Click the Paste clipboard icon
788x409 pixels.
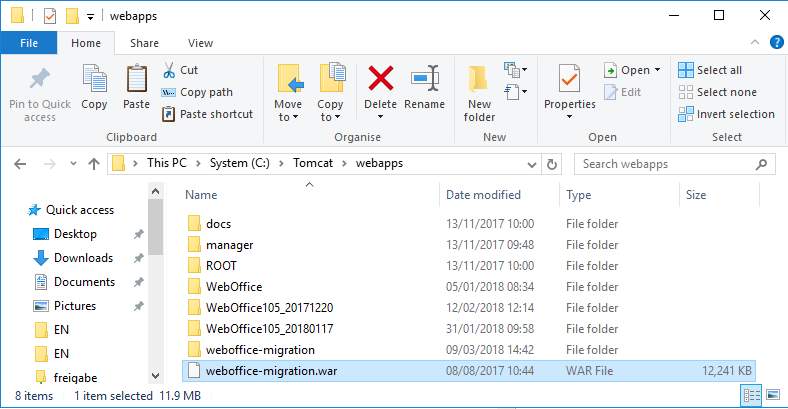coord(137,79)
